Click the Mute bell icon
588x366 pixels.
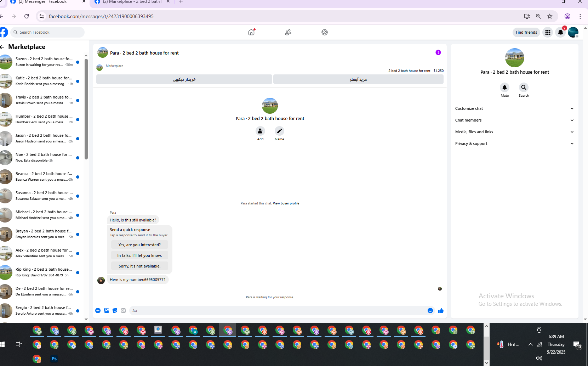[x=505, y=87]
